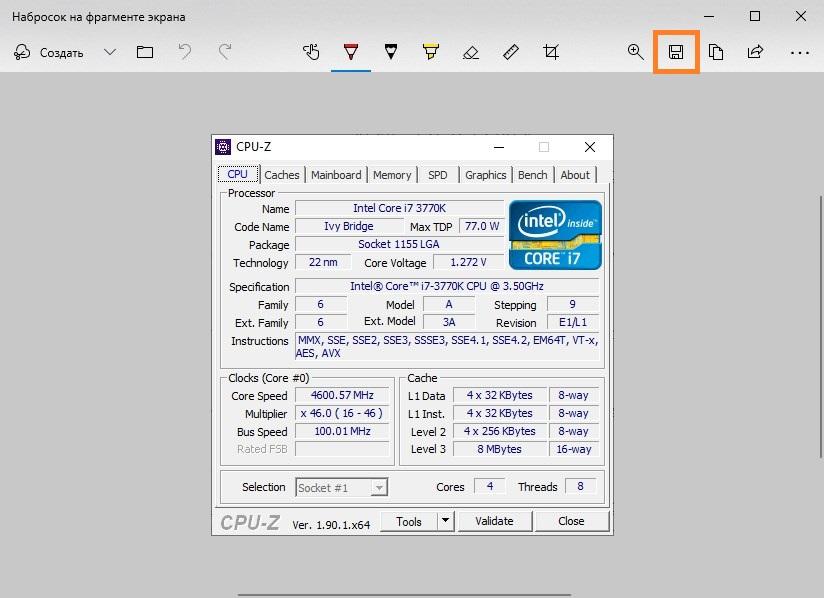Click the Level 3 associativity 16-way
This screenshot has height=598, width=824.
574,449
